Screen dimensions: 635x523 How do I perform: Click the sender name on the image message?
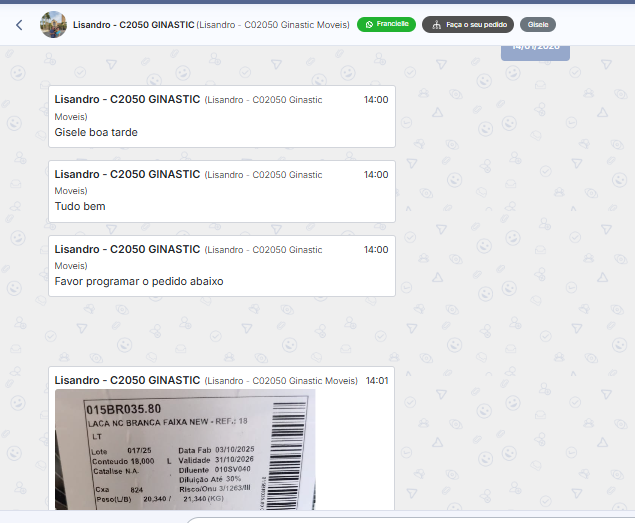click(x=127, y=380)
